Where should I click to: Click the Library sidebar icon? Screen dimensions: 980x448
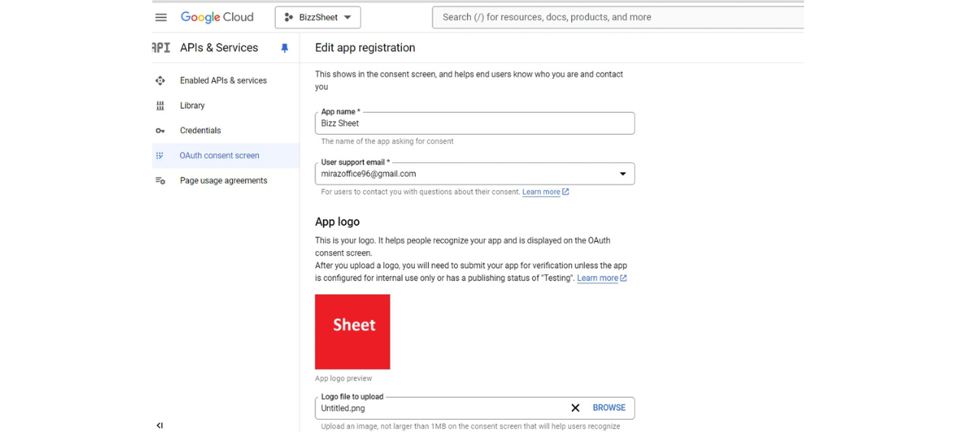pos(160,106)
